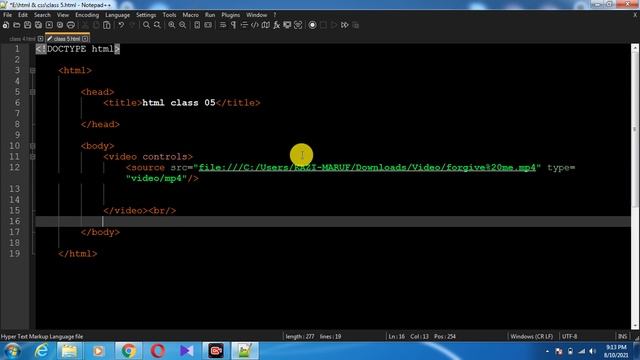This screenshot has height=360, width=640.
Task: Open the Edit menu
Action: [x=23, y=15]
